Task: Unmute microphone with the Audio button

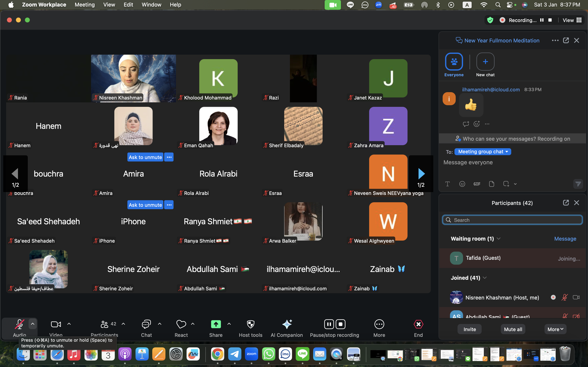Action: pyautogui.click(x=19, y=324)
